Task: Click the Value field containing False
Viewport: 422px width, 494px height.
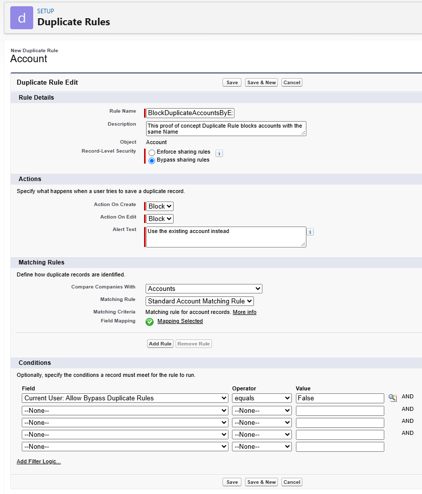Action: 340,398
